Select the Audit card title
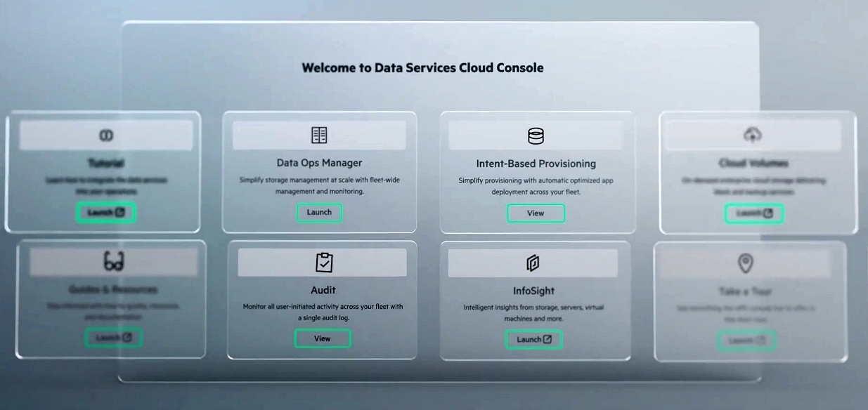This screenshot has width=868, height=410. tap(323, 290)
